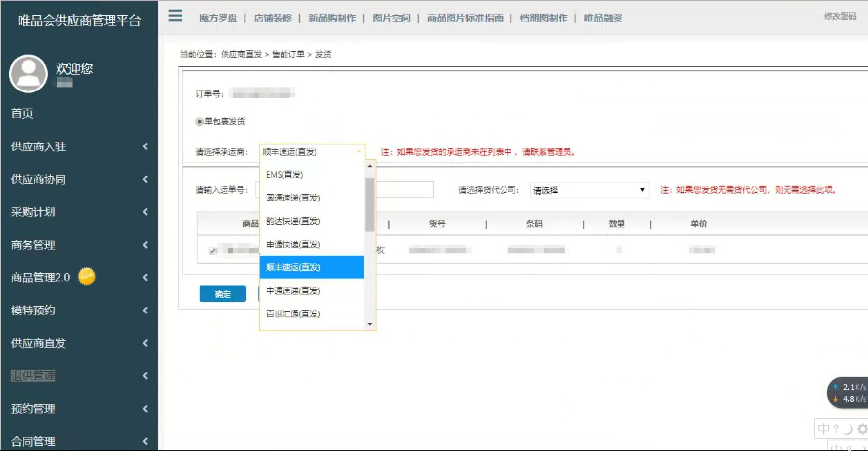This screenshot has height=451, width=868.
Task: Go to 首页 in sidebar
Action: [x=22, y=113]
